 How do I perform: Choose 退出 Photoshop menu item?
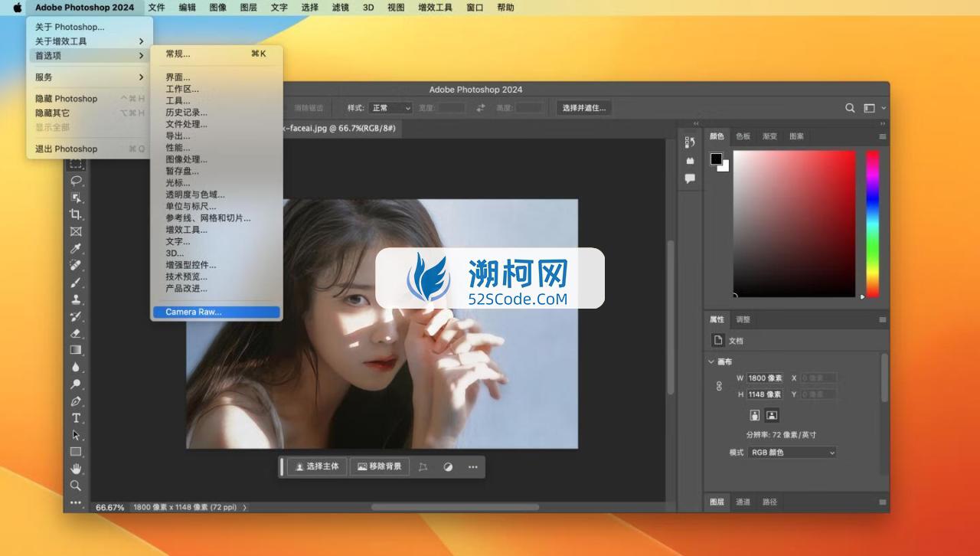tap(90, 149)
